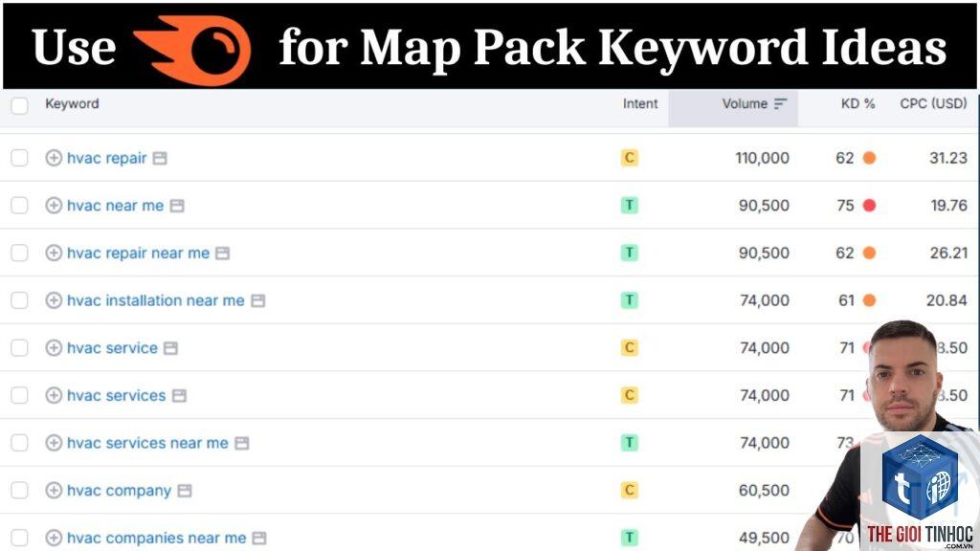Open SERP view icon for hvac repair
Image resolution: width=980 pixels, height=551 pixels.
click(x=160, y=158)
